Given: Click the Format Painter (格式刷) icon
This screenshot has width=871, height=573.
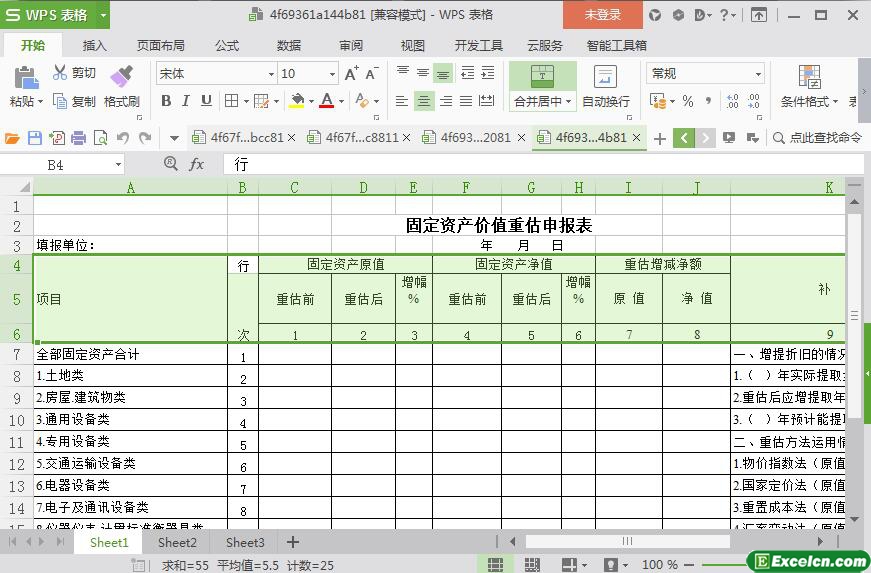Looking at the screenshot, I should 121,78.
